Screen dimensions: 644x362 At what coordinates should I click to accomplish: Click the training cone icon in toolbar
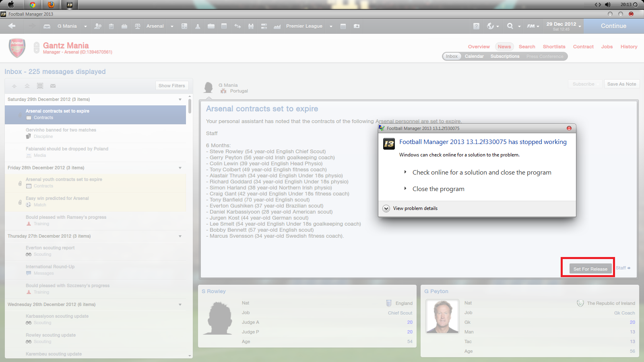point(198,26)
